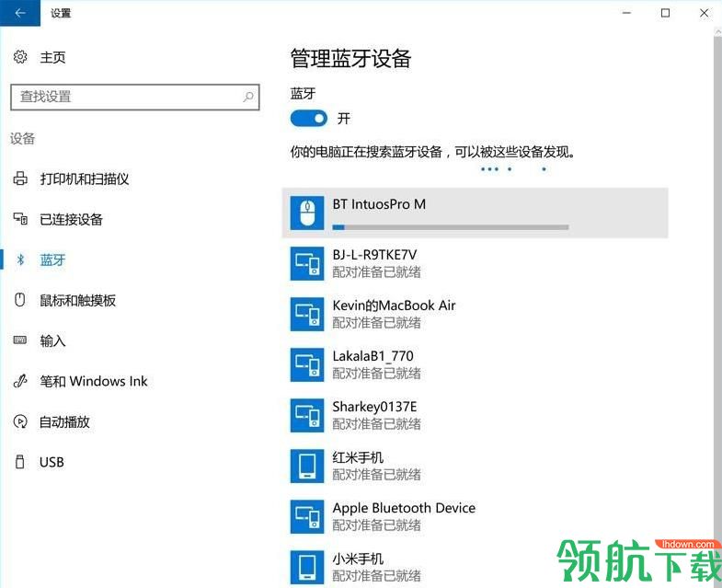This screenshot has width=722, height=588.
Task: Select the BT IntuosPro M device name
Action: tap(379, 204)
